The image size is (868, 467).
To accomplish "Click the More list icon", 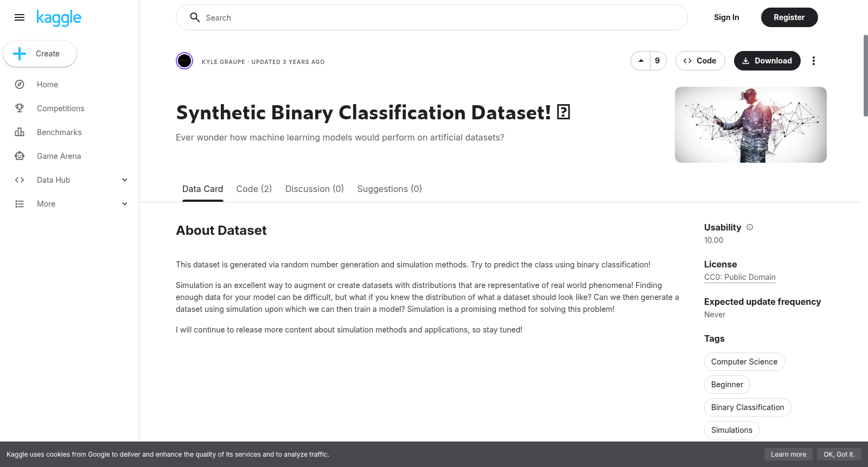I will tap(20, 204).
